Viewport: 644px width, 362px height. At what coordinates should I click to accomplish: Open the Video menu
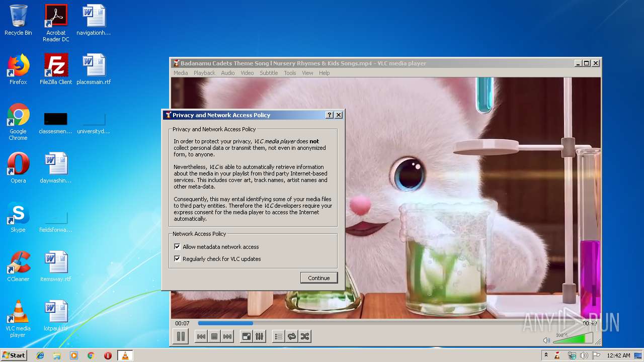tap(247, 73)
